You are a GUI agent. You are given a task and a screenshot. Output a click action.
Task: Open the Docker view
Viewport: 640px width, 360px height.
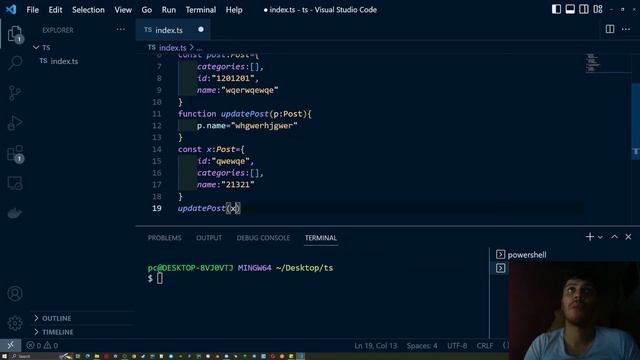point(15,213)
